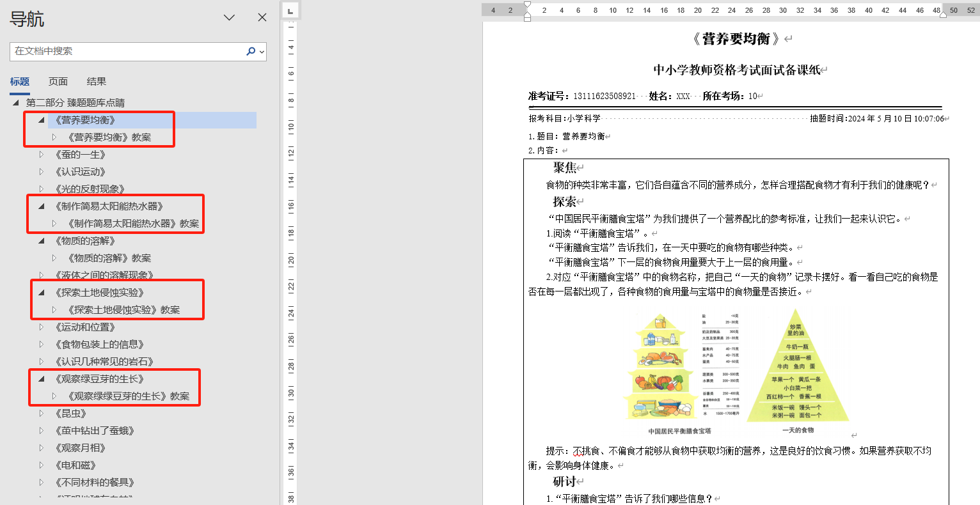
Task: Switch to the 页面 tab
Action: tap(58, 81)
